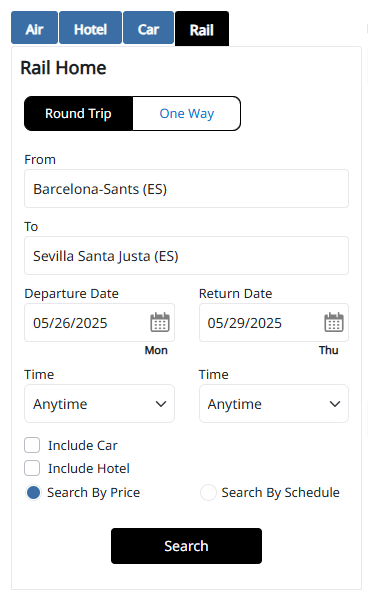Click the To field with Sevilla Santa Justa
The width and height of the screenshot is (368, 603).
pos(186,256)
